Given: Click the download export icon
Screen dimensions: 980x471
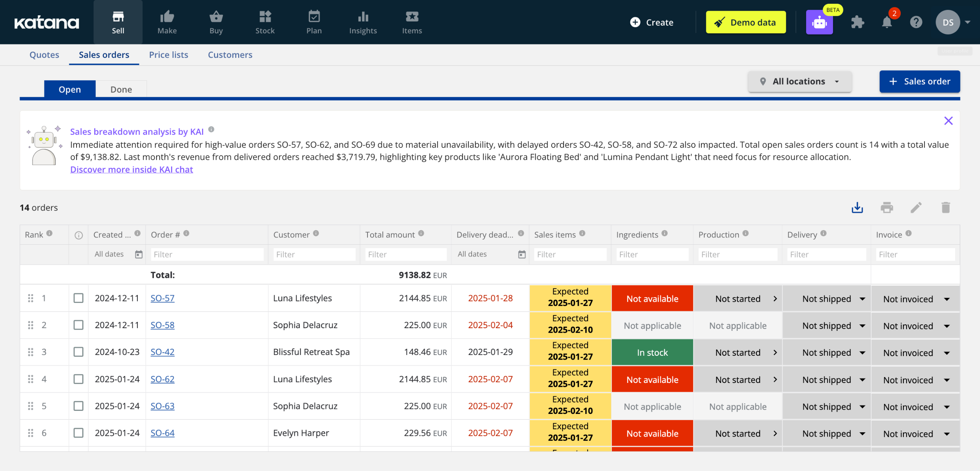Looking at the screenshot, I should tap(857, 208).
